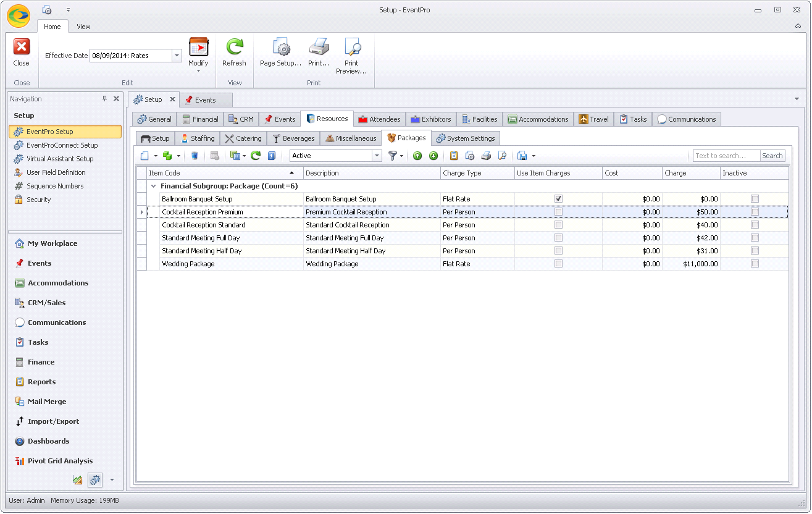
Task: Mark Wedding Package as Inactive
Action: [755, 264]
